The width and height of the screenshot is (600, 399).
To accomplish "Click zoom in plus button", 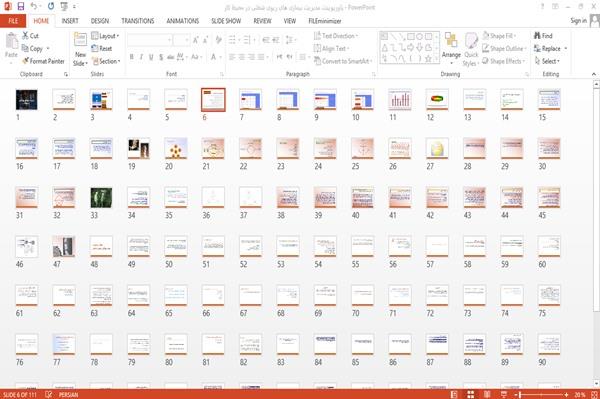I will pos(567,394).
